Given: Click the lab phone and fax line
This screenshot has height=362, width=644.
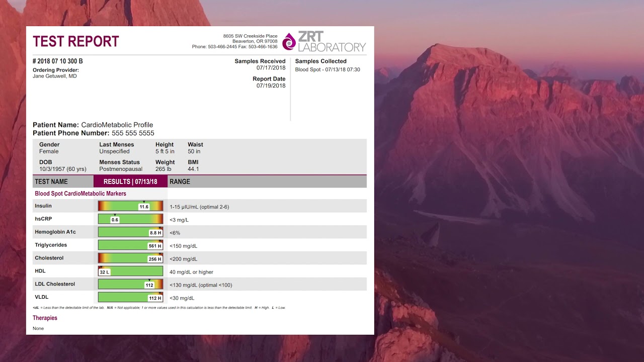Looking at the screenshot, I should point(234,47).
